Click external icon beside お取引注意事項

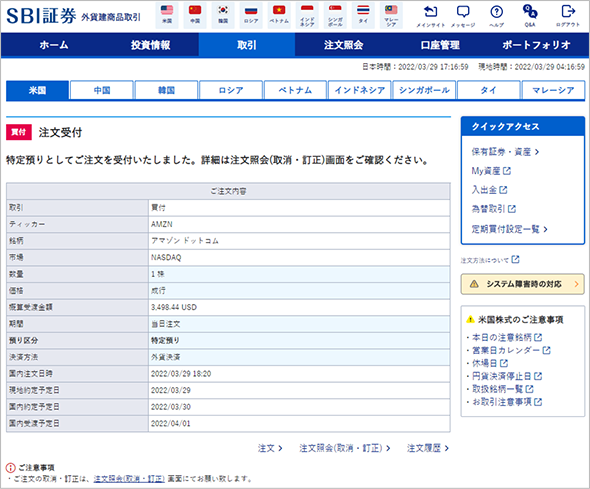(538, 402)
